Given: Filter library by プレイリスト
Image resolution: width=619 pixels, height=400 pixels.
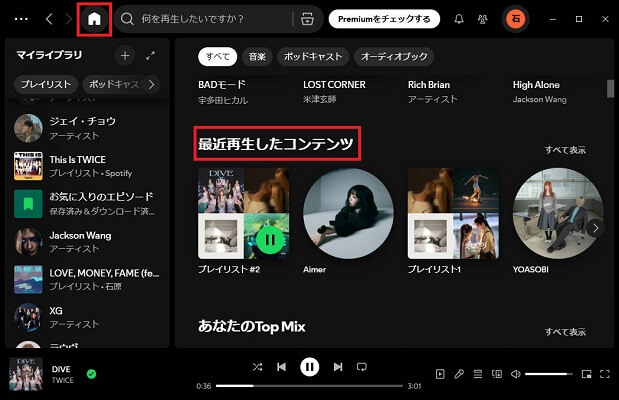Looking at the screenshot, I should (x=46, y=84).
